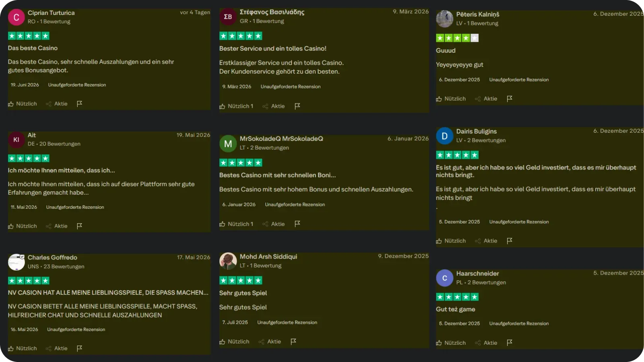Flag Mohd Arsh Siddiqui's review

[x=293, y=341]
